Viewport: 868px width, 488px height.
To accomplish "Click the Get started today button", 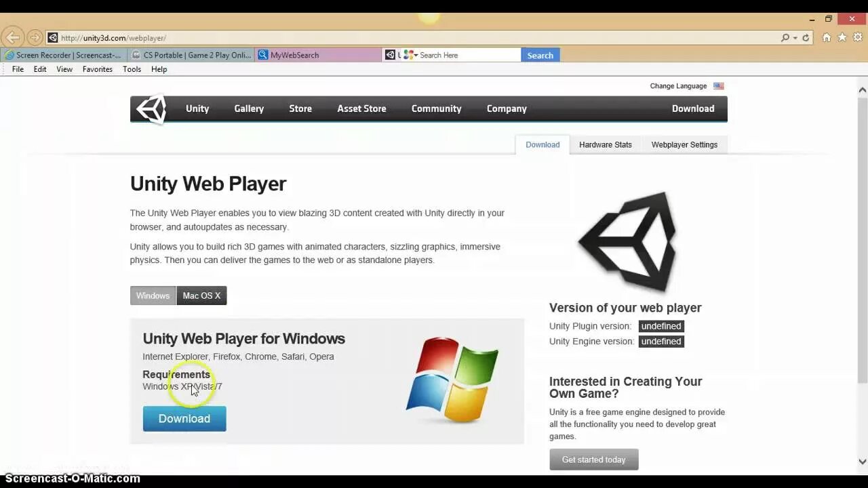I will click(594, 460).
